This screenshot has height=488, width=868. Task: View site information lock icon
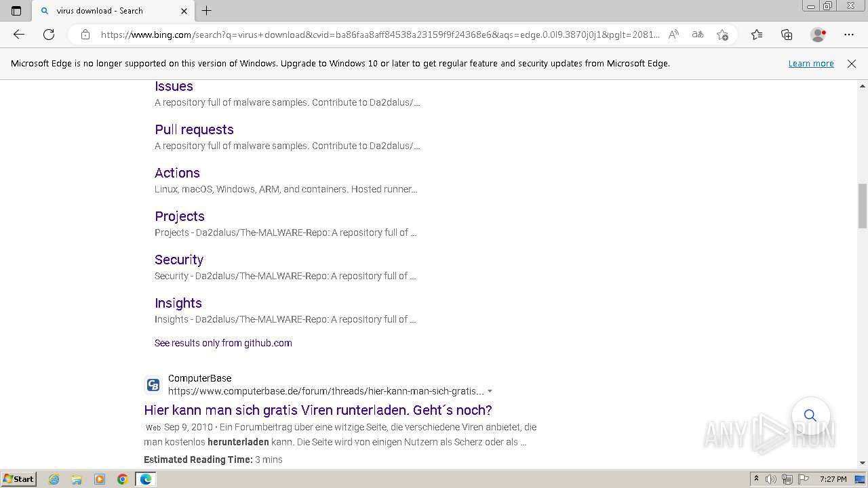click(85, 35)
